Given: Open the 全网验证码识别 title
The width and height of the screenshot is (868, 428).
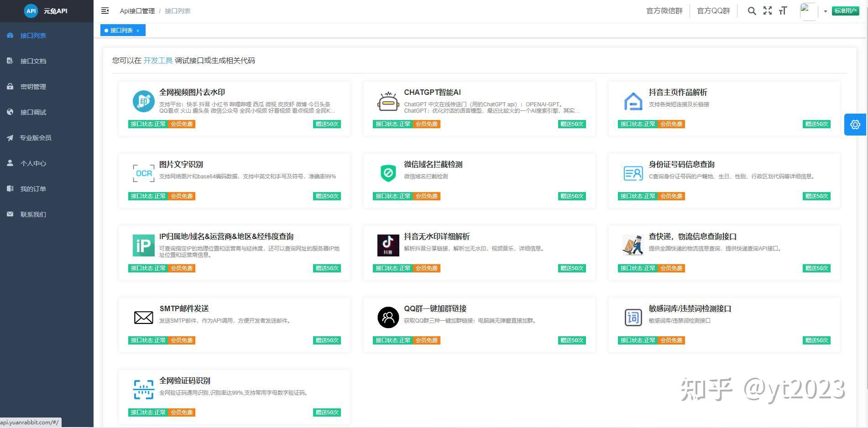Looking at the screenshot, I should pos(185,381).
